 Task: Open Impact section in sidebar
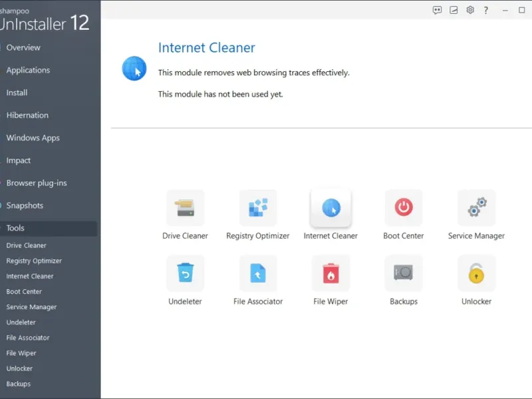coord(19,160)
